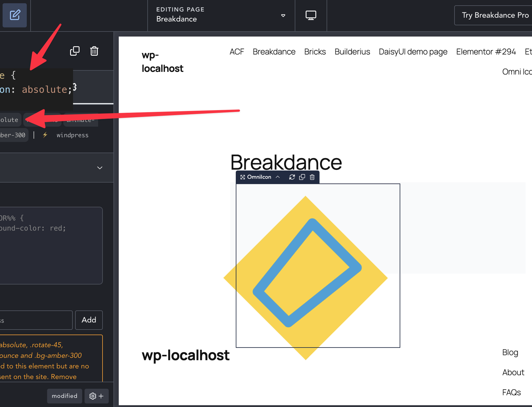Open the responsive preview monitor icon
Viewport: 532px width, 407px height.
[x=311, y=15]
